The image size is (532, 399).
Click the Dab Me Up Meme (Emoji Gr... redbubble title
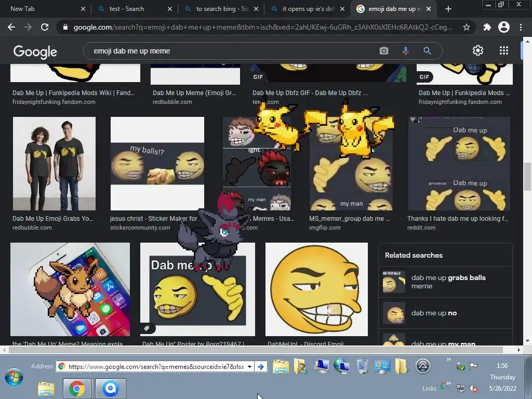tap(194, 92)
